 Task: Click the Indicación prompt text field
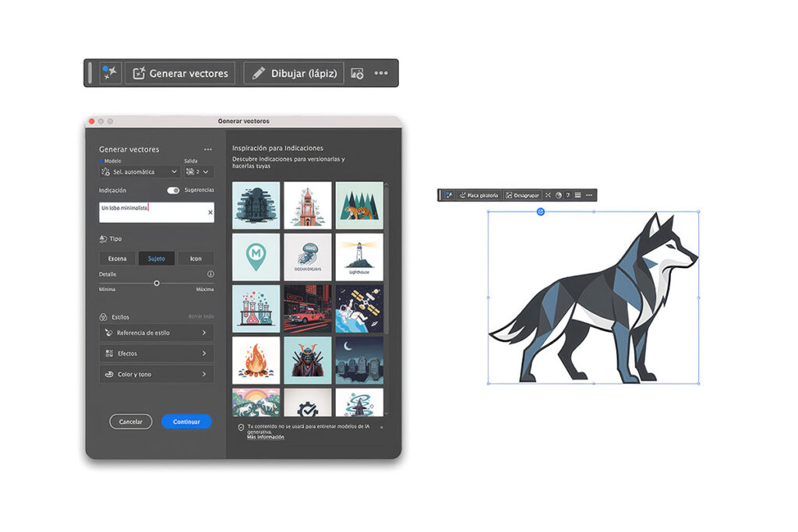[156, 212]
